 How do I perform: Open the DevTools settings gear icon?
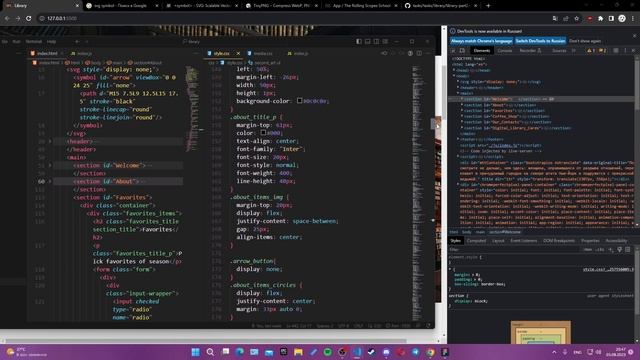click(616, 51)
